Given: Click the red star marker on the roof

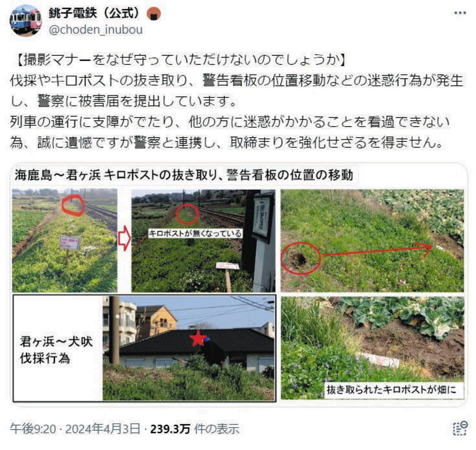Looking at the screenshot, I should pos(199,338).
